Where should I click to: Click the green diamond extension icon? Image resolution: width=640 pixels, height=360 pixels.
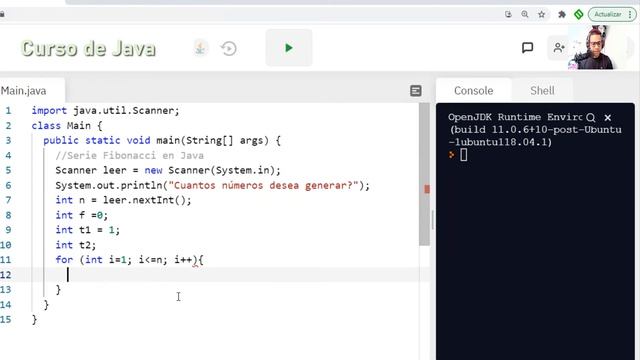(578, 14)
